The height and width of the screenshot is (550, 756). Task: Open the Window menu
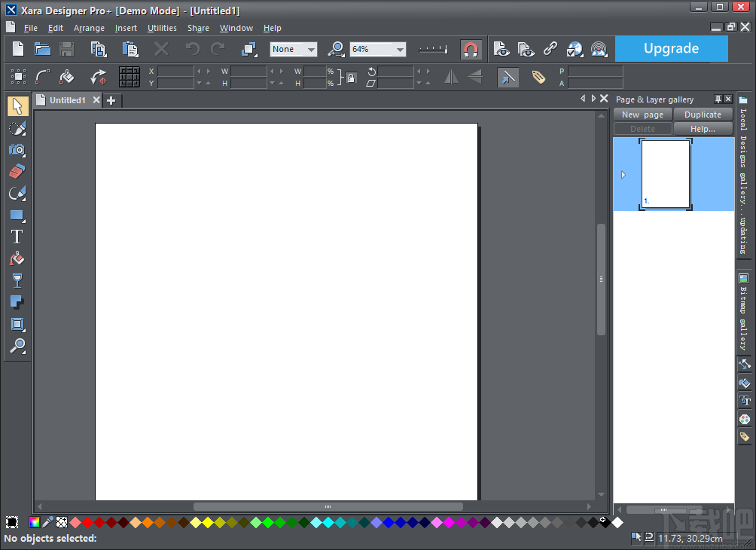click(x=236, y=28)
